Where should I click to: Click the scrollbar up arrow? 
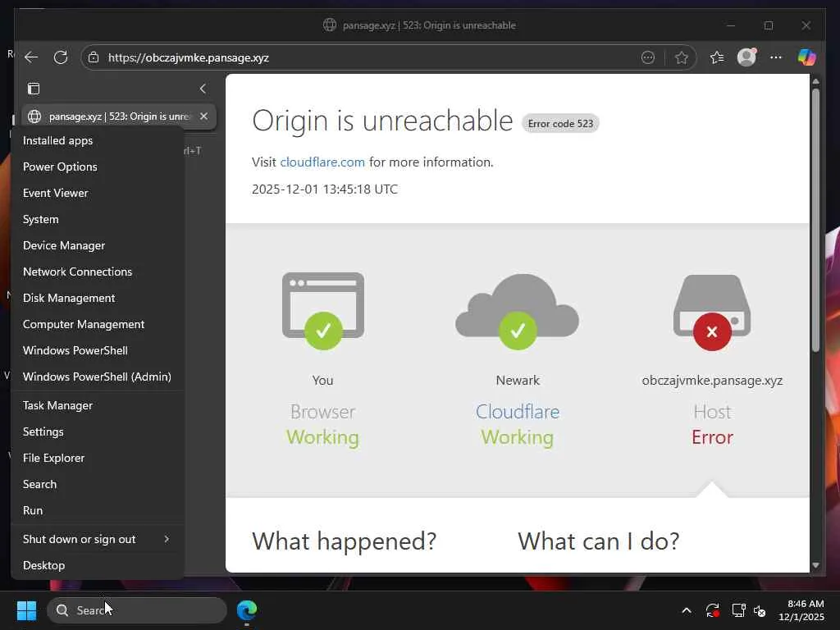pyautogui.click(x=815, y=81)
